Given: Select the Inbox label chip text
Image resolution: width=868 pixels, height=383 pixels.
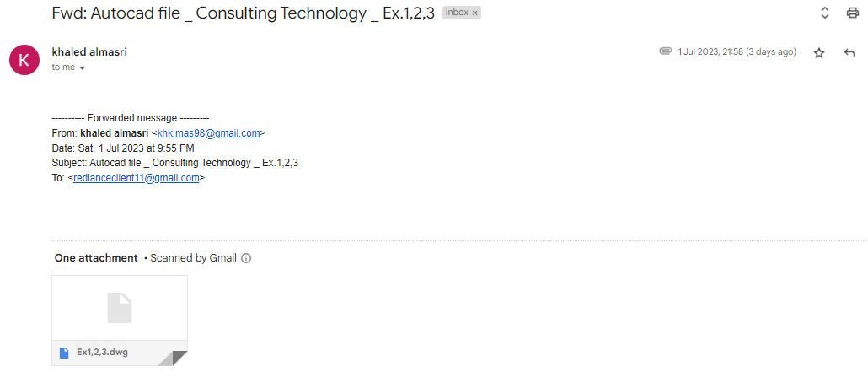Looking at the screenshot, I should click(x=458, y=12).
